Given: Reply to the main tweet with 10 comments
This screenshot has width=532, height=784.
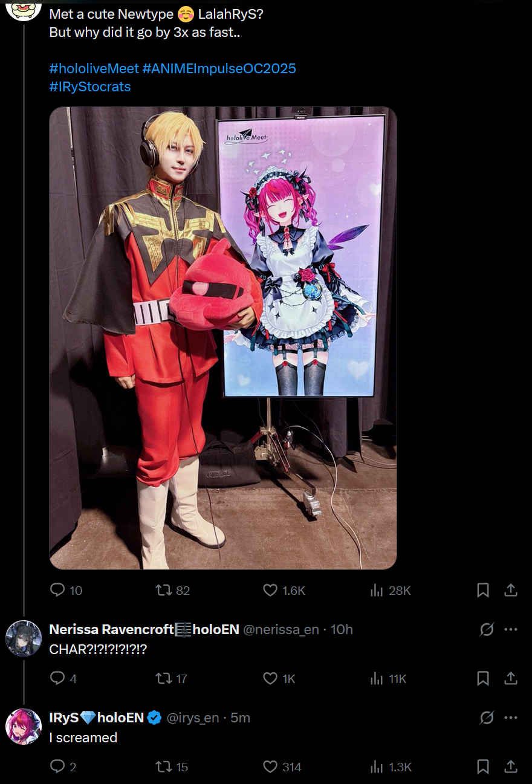Looking at the screenshot, I should (66, 591).
